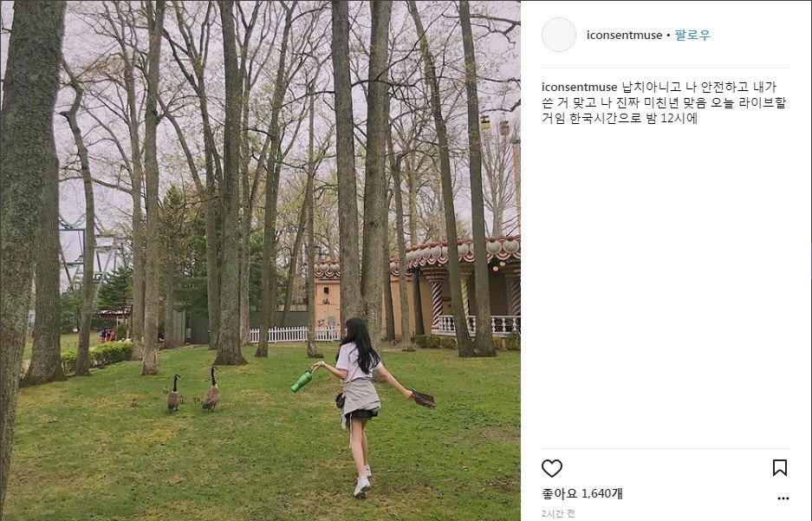Follow the account via 팔로우 link
Image resolution: width=812 pixels, height=521 pixels.
pos(692,35)
